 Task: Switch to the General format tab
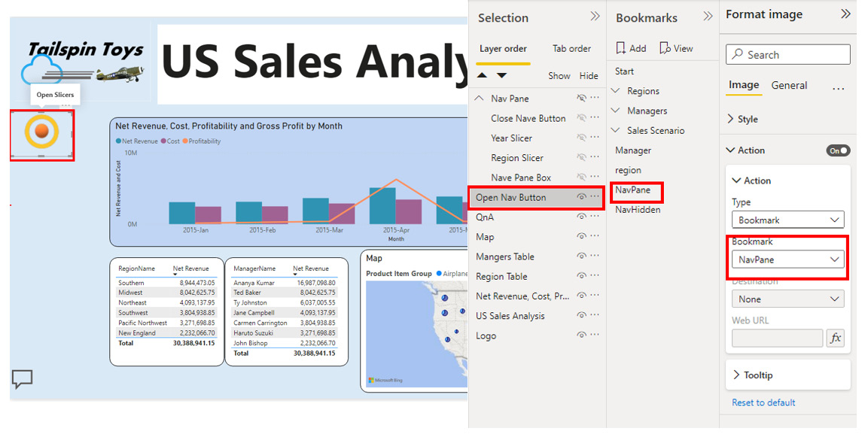coord(789,86)
